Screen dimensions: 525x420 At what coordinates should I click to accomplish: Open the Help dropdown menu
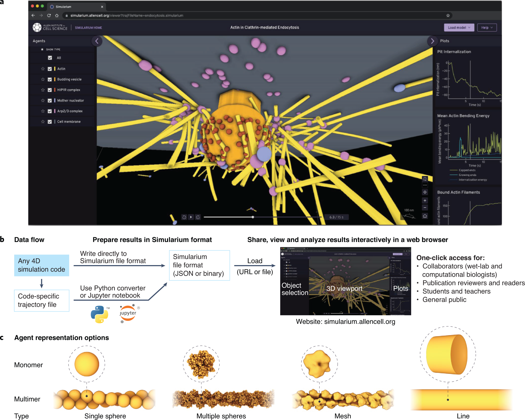487,28
